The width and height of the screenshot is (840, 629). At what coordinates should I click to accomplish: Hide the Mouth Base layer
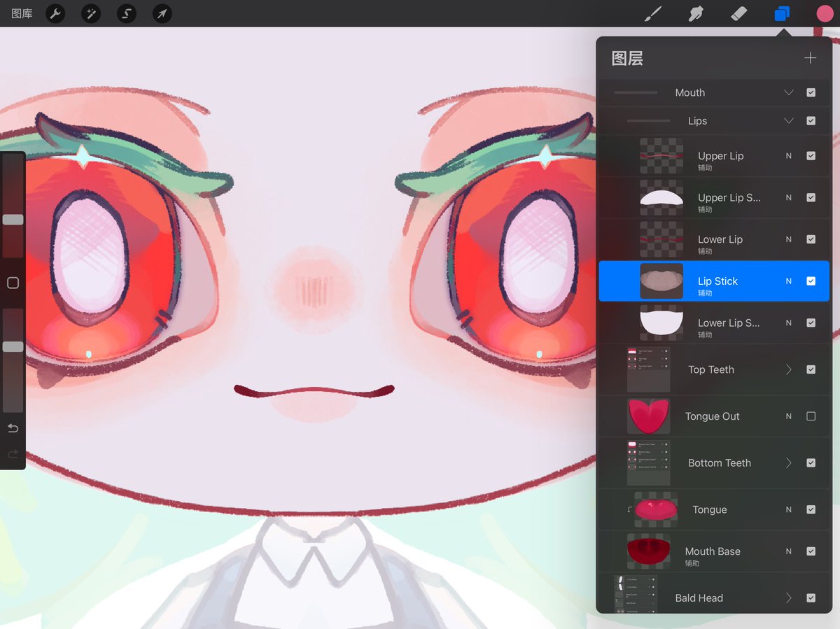tap(812, 551)
